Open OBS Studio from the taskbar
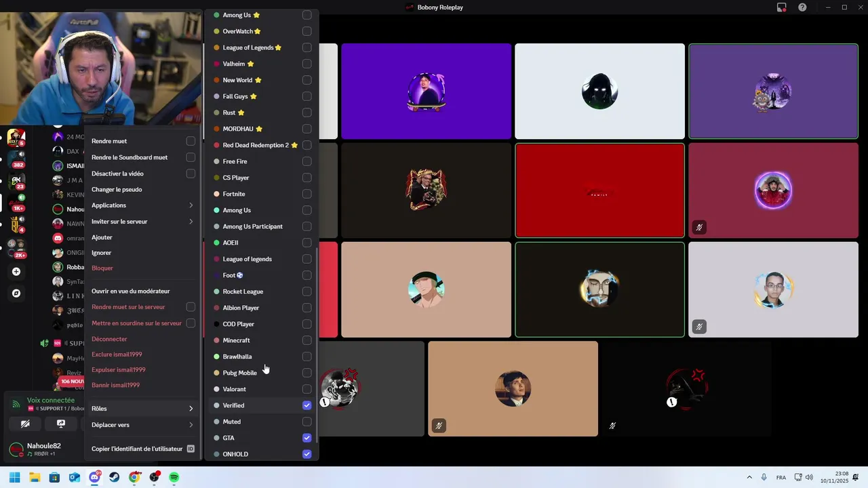 click(x=155, y=478)
